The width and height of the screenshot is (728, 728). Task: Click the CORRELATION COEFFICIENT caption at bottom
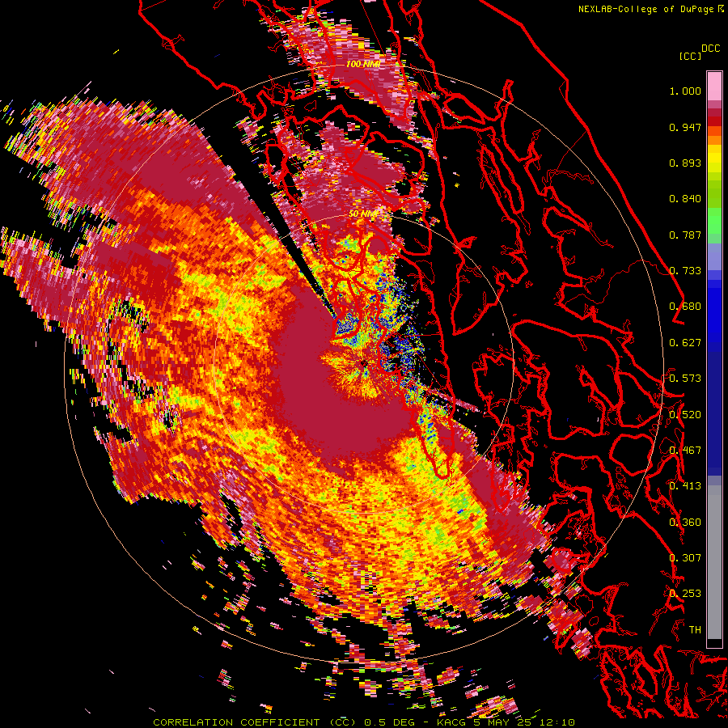click(236, 722)
